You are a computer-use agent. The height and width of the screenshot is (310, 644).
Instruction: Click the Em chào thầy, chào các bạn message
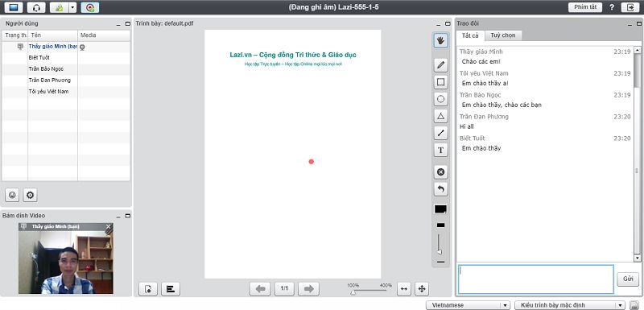click(502, 105)
